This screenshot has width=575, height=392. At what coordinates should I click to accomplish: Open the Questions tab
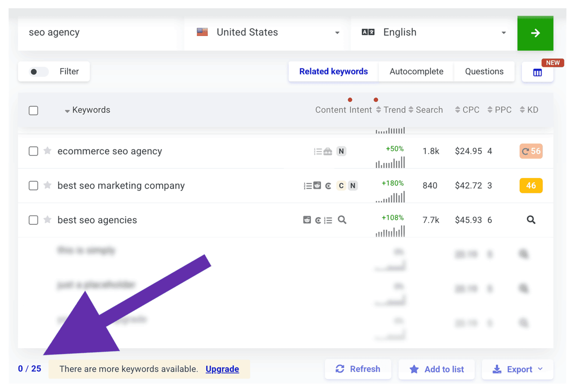[x=484, y=71]
